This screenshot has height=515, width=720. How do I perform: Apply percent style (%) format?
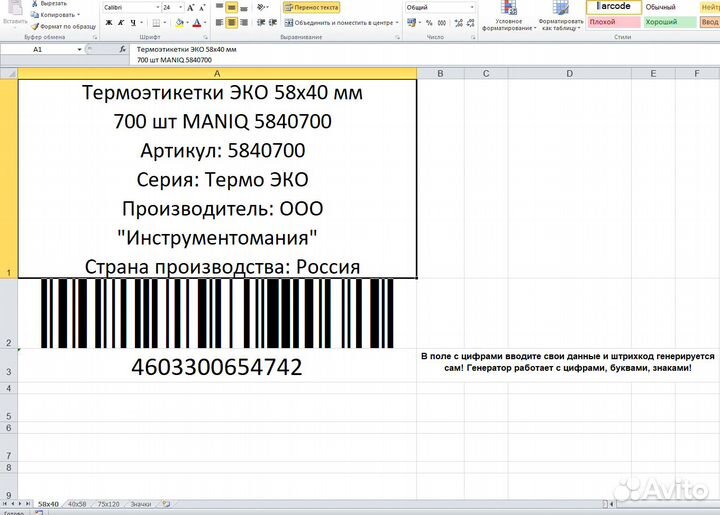pos(429,22)
